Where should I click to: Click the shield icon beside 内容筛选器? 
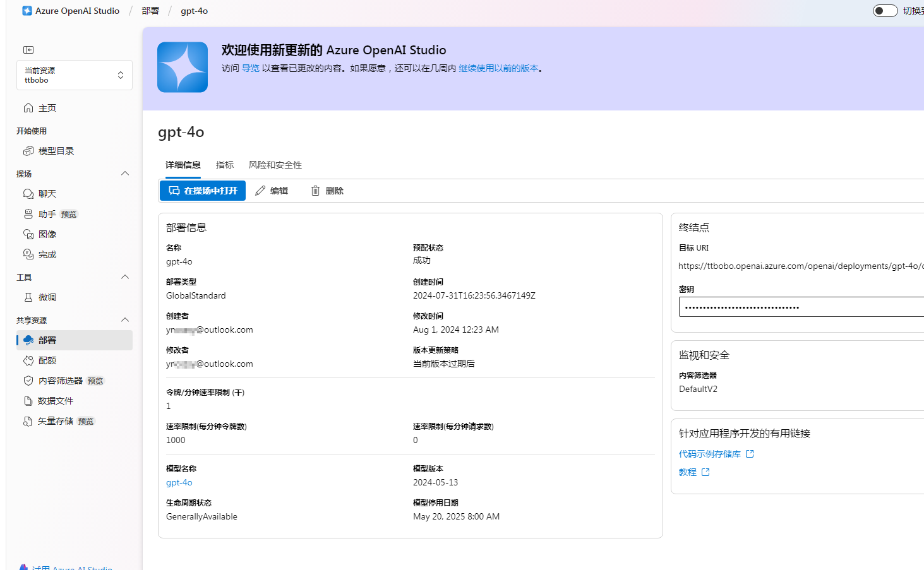[28, 381]
